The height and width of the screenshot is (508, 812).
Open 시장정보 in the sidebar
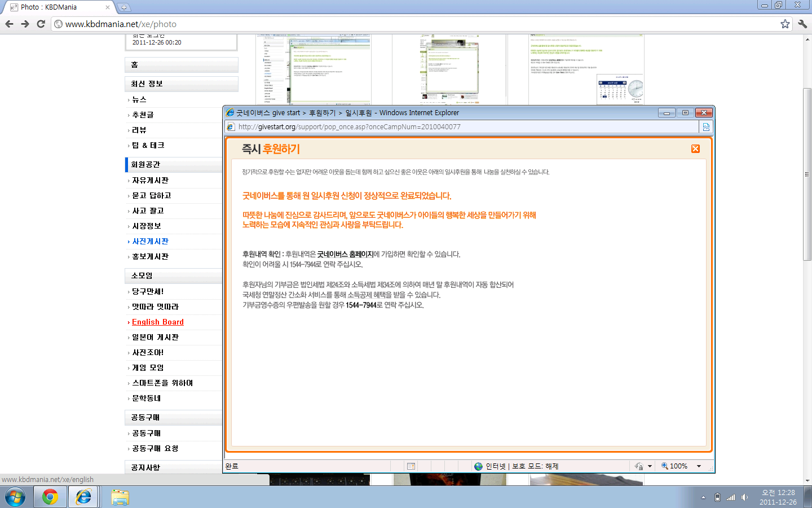coord(147,226)
